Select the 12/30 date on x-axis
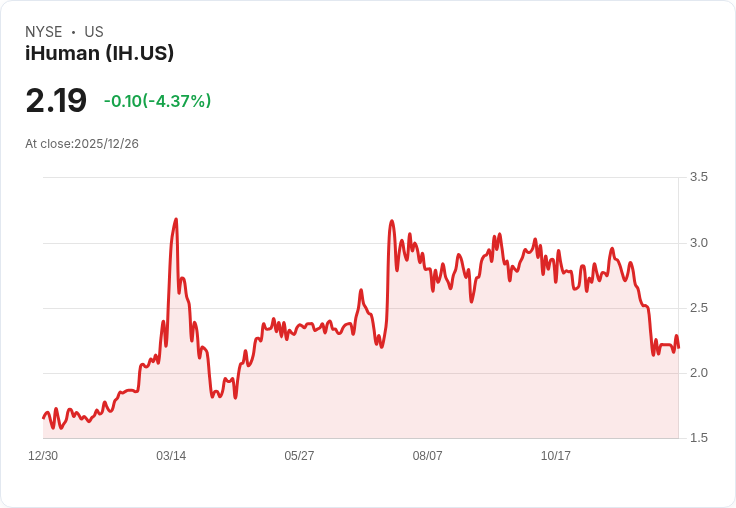This screenshot has width=736, height=508. click(43, 456)
